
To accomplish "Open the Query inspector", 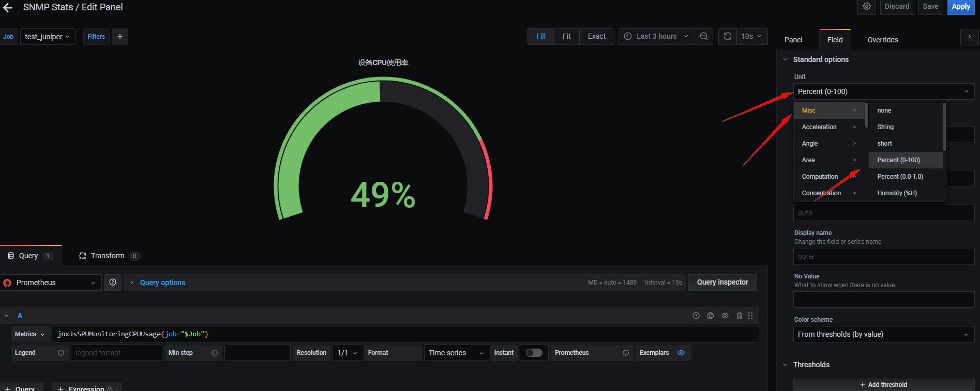I will tap(722, 282).
